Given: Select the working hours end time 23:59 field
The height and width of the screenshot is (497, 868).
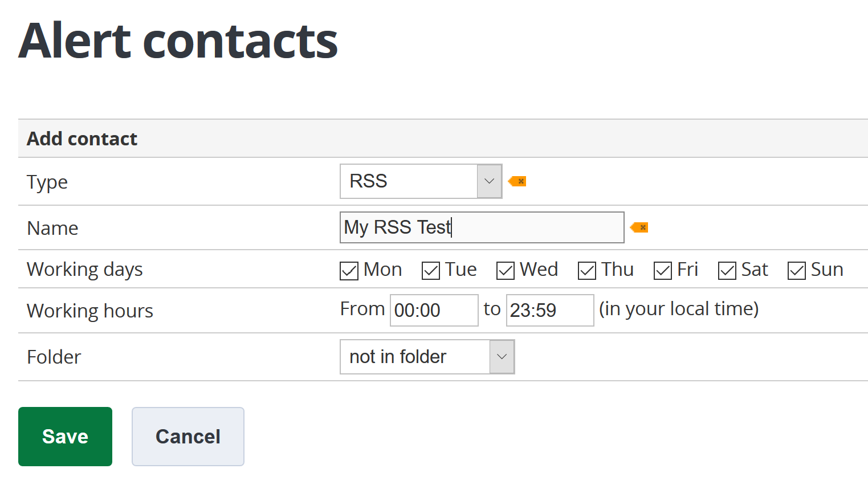Looking at the screenshot, I should click(549, 311).
